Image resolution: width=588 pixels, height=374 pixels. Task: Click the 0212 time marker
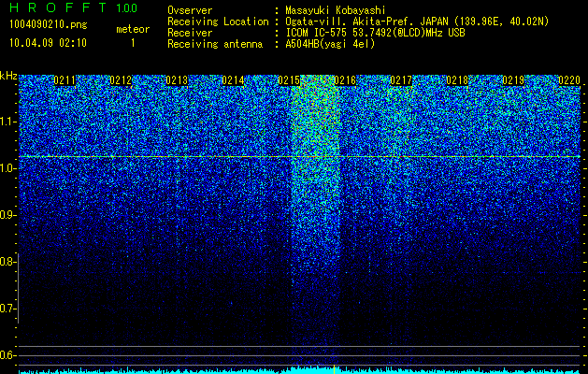(x=121, y=80)
